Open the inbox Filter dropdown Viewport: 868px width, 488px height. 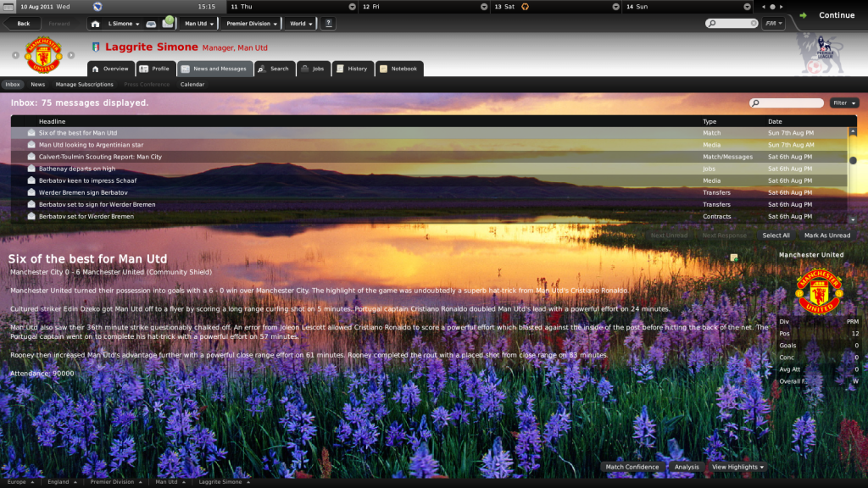tap(844, 103)
